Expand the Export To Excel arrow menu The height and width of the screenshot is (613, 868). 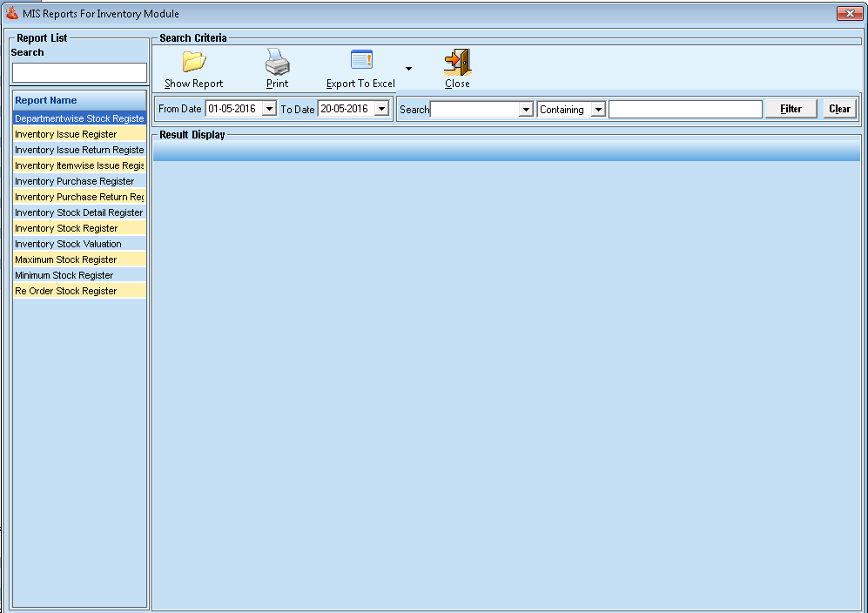(409, 69)
